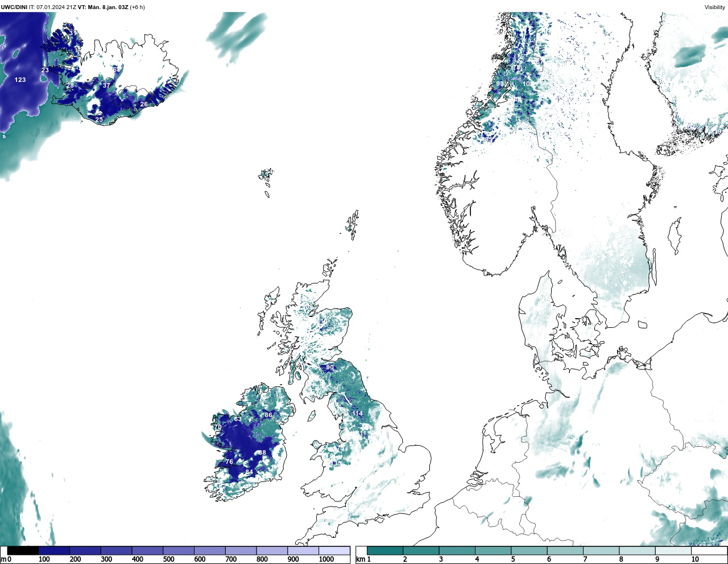728x564 pixels.
Task: Click the 'UWC/DINI' header text
Action: click(14, 7)
